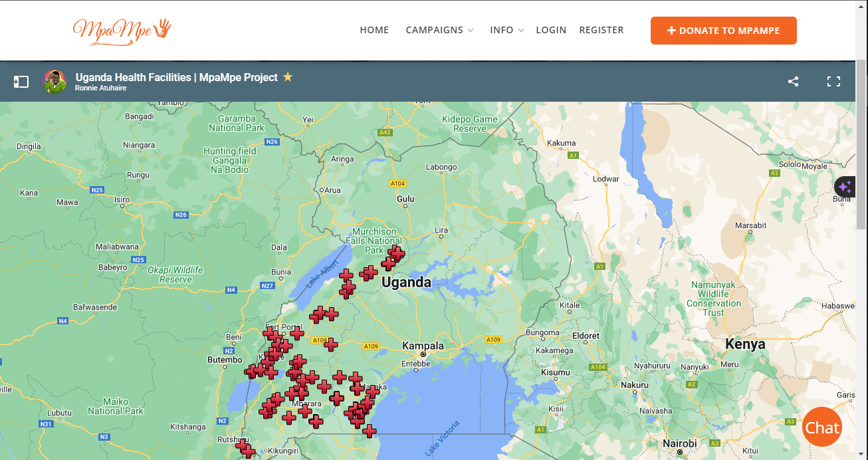Expand the INFO dropdown menu
Viewport: 868px width, 460px height.
(x=507, y=30)
